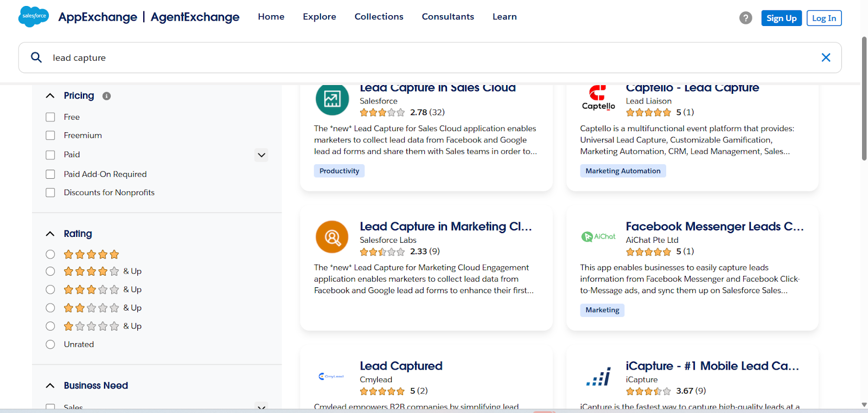This screenshot has height=413, width=868.
Task: Click the Sign Up button
Action: coord(781,18)
